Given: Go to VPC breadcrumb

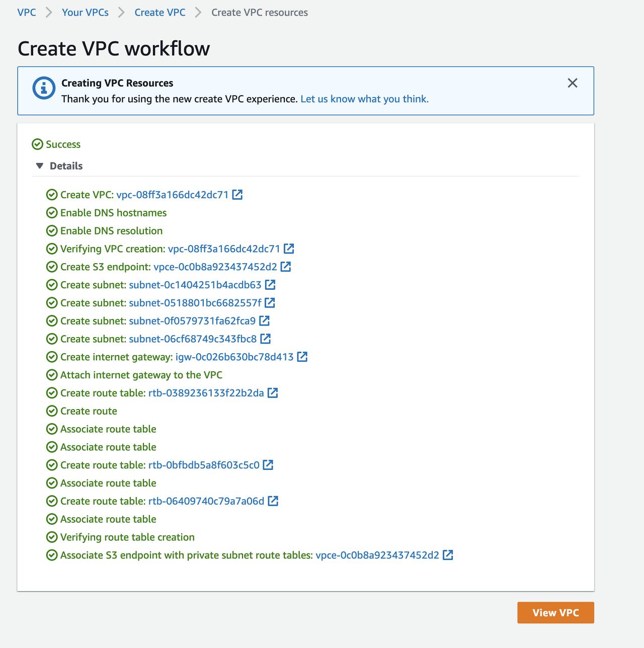Looking at the screenshot, I should pos(27,13).
